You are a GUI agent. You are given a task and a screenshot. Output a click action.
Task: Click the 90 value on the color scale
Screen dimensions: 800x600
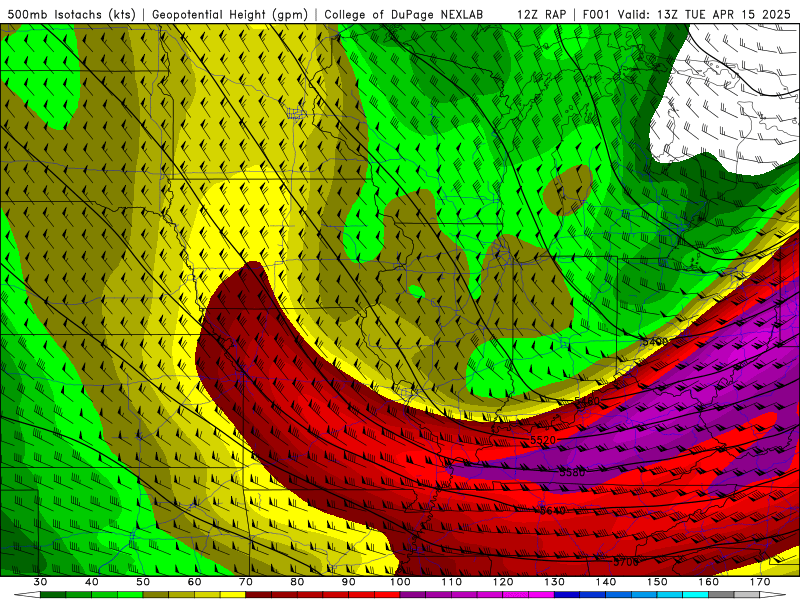tap(349, 582)
